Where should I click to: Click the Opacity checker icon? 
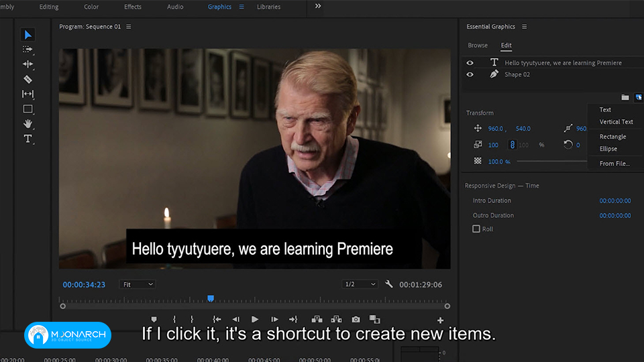[x=478, y=161]
